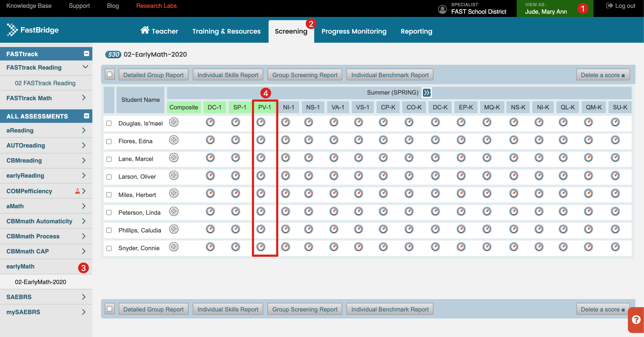The image size is (644, 337).
Task: Start PV-1 assessment for Lane, Marcel
Action: tap(261, 158)
